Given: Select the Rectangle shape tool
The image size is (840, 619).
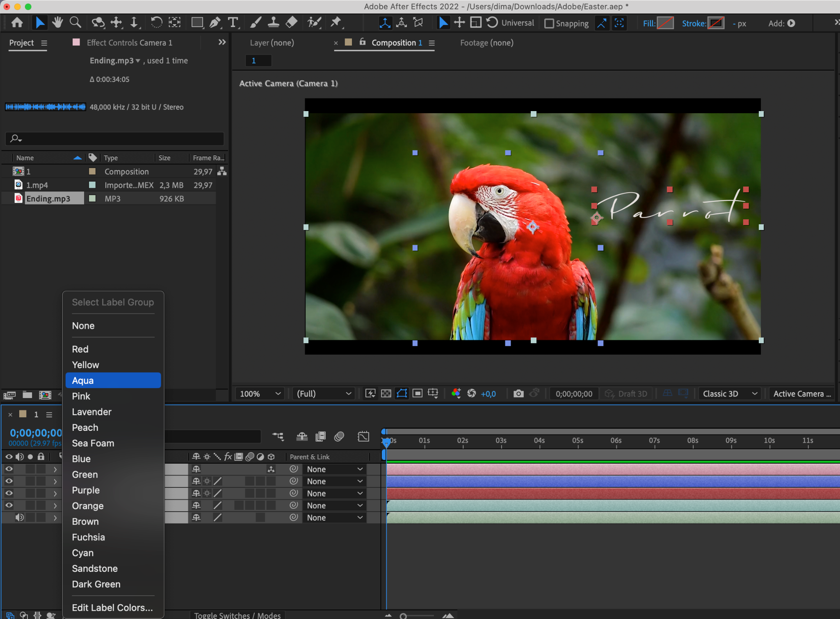Looking at the screenshot, I should point(197,23).
